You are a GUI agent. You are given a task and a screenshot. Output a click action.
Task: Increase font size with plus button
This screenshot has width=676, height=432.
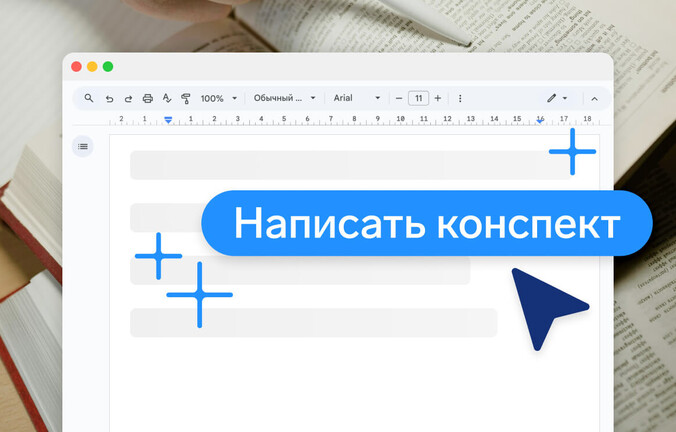point(438,98)
